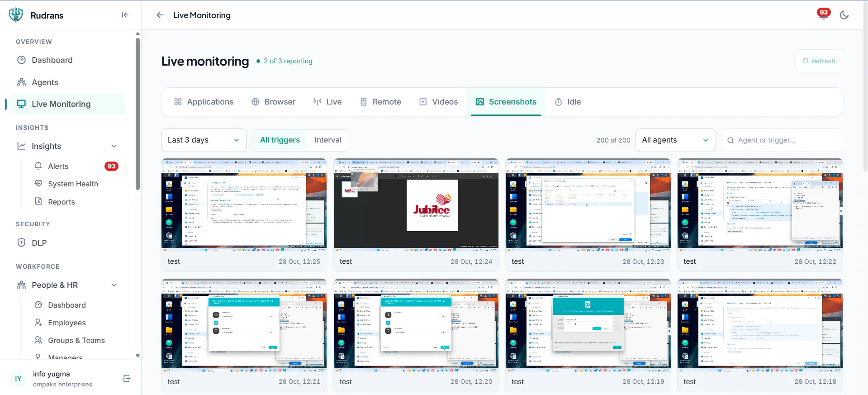This screenshot has height=395, width=868.
Task: Open the screenshot from 28 Oct, 12:25
Action: click(x=244, y=215)
